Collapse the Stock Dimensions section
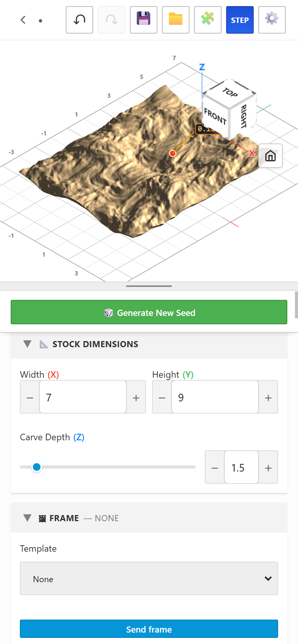 pos(27,344)
